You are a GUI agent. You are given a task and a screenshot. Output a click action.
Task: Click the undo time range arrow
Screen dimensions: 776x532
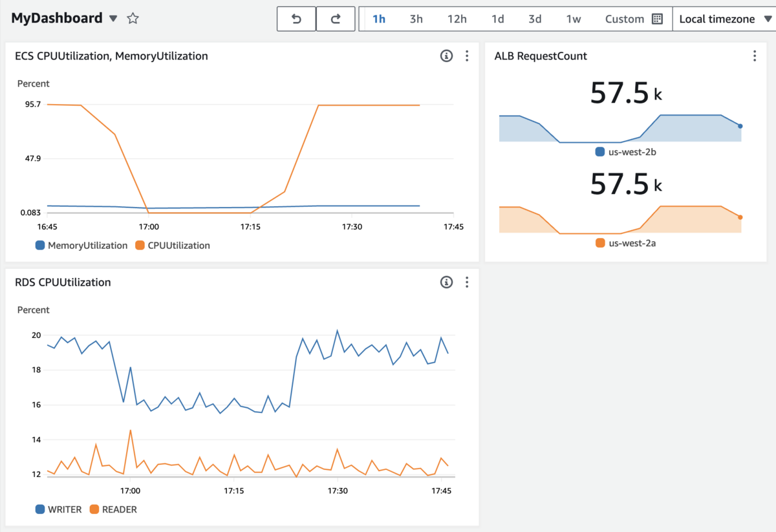[x=296, y=19]
